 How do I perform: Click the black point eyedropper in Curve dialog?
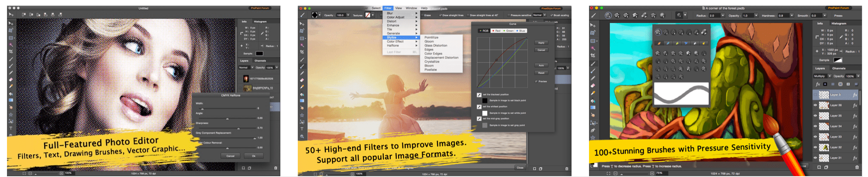(479, 95)
